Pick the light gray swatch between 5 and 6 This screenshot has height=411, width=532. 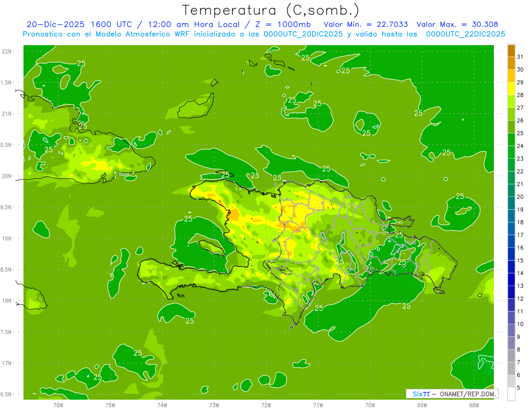tap(511, 381)
